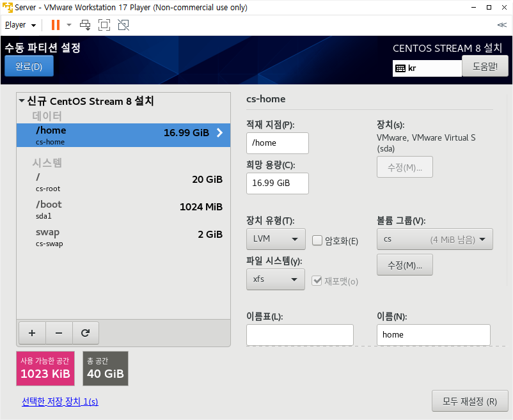Toggle Unity mode icon

(123, 25)
